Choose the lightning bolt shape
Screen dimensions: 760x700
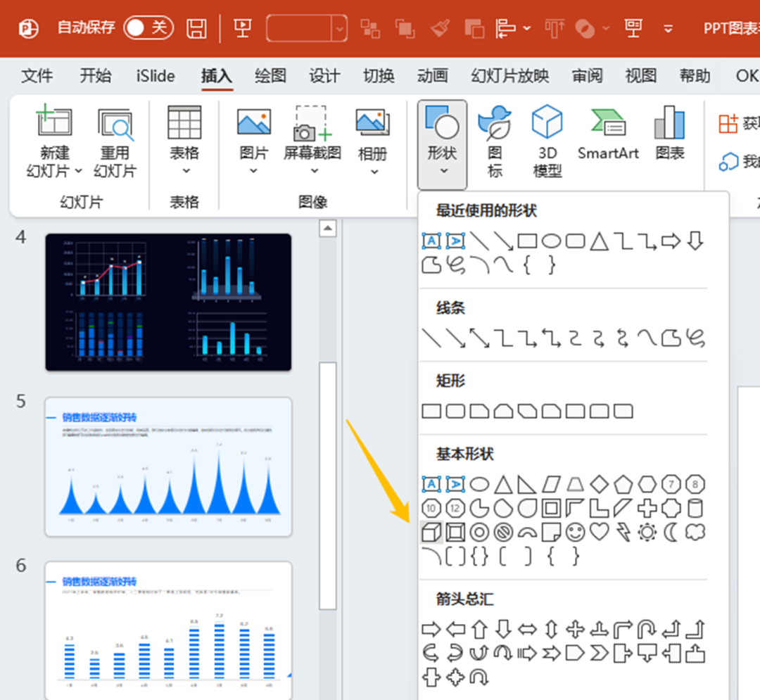pyautogui.click(x=623, y=533)
